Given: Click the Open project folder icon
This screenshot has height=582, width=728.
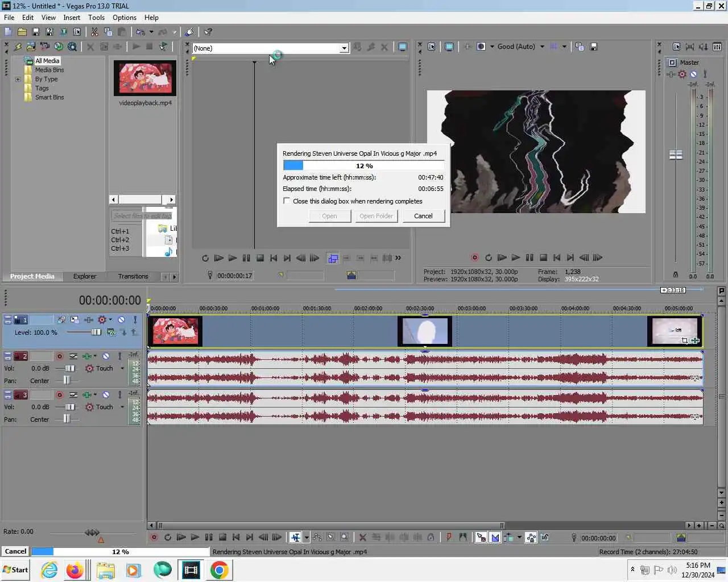Looking at the screenshot, I should click(x=22, y=32).
